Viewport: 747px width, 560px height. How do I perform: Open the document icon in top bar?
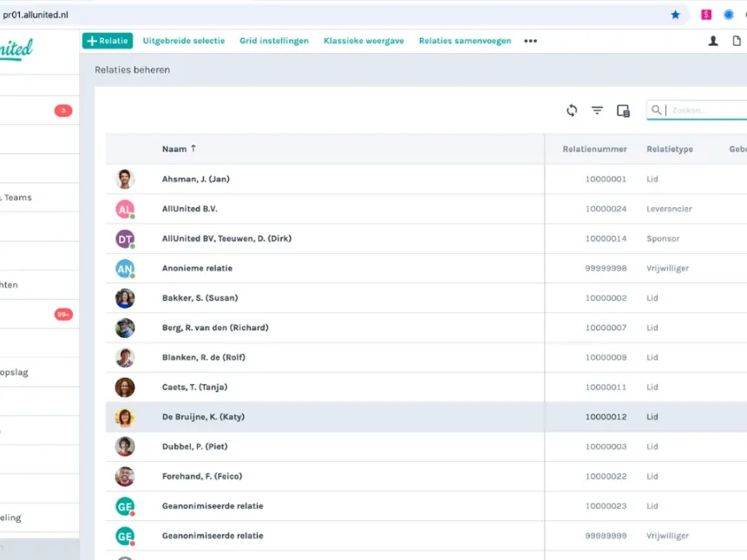pyautogui.click(x=737, y=41)
